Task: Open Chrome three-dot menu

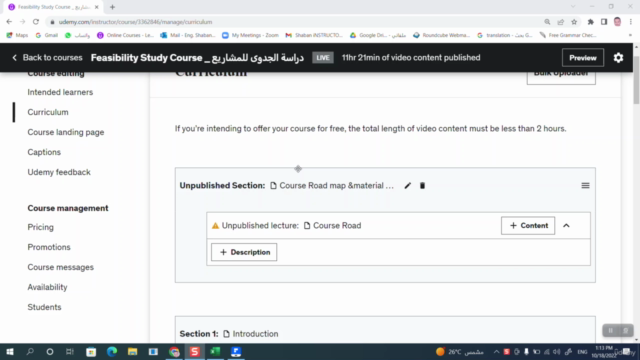Action: coord(631,22)
